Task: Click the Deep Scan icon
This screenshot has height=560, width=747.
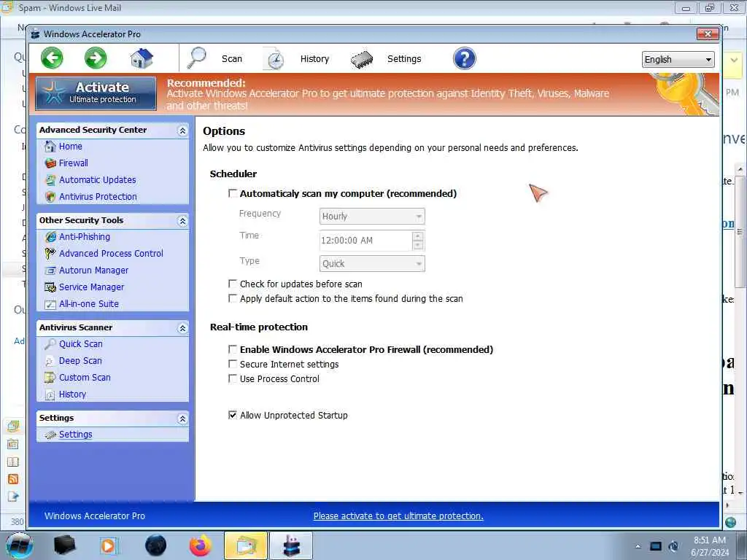Action: 50,361
